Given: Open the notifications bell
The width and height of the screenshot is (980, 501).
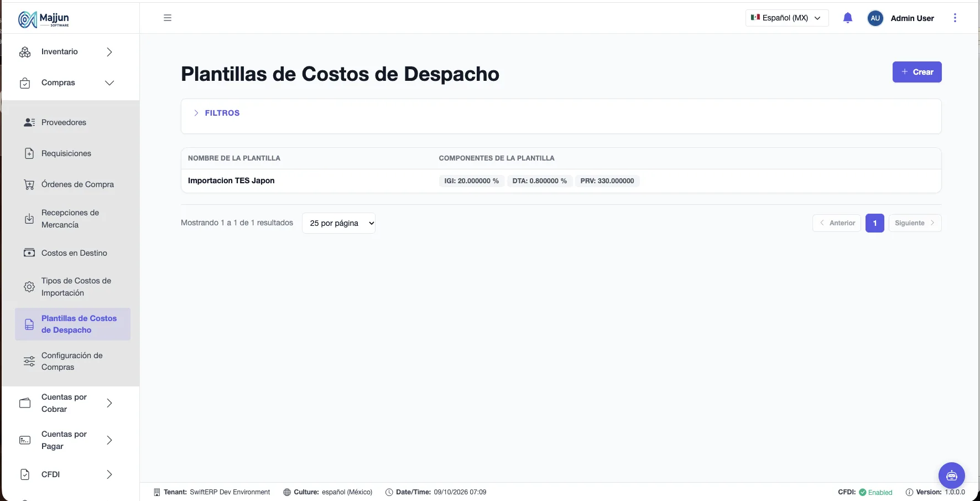Looking at the screenshot, I should click(848, 18).
